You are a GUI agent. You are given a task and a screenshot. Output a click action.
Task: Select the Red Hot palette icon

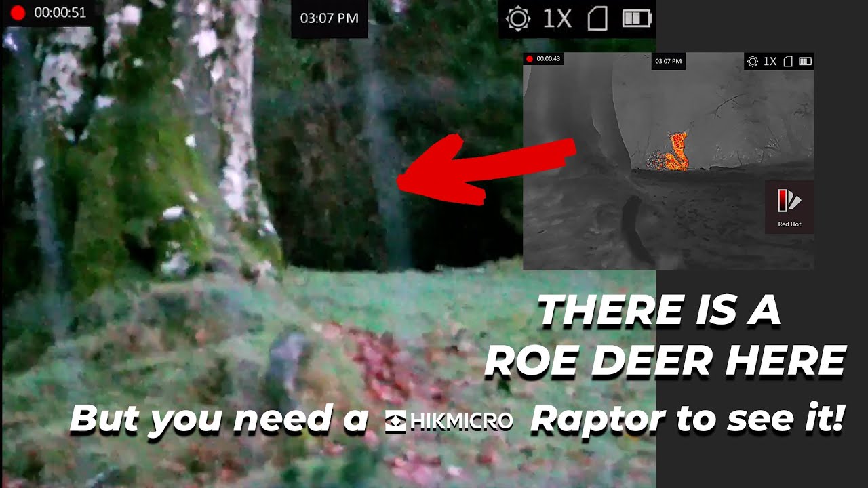789,201
